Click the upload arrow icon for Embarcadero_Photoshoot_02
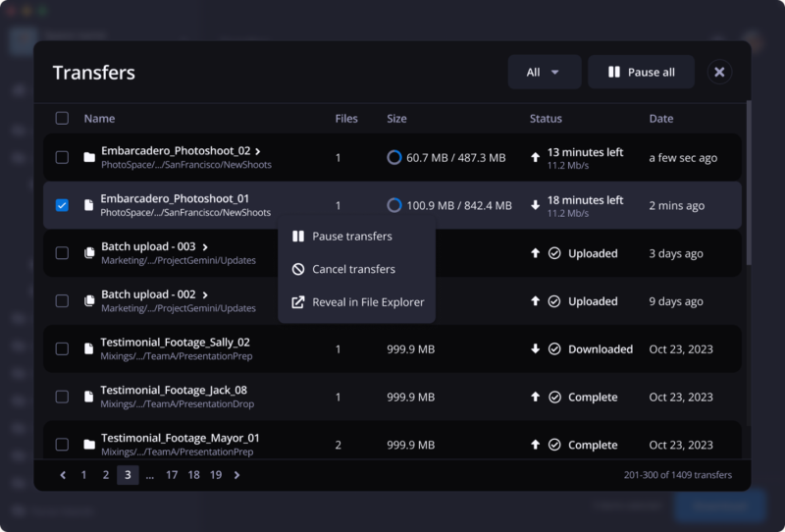The width and height of the screenshot is (785, 532). tap(535, 157)
